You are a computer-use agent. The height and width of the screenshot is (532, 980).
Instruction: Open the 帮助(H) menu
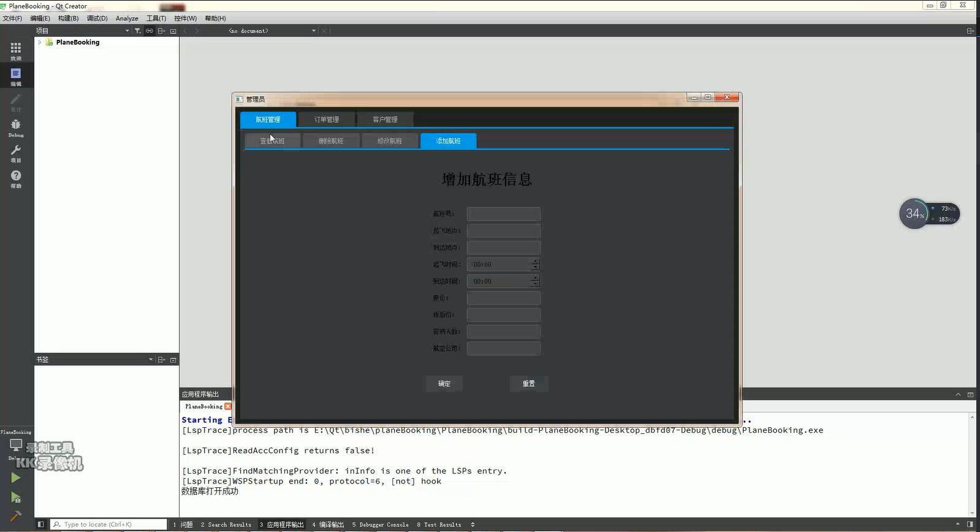(215, 18)
